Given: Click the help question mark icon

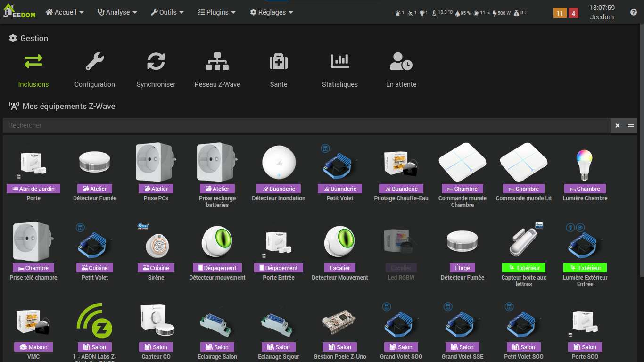Looking at the screenshot, I should point(634,12).
